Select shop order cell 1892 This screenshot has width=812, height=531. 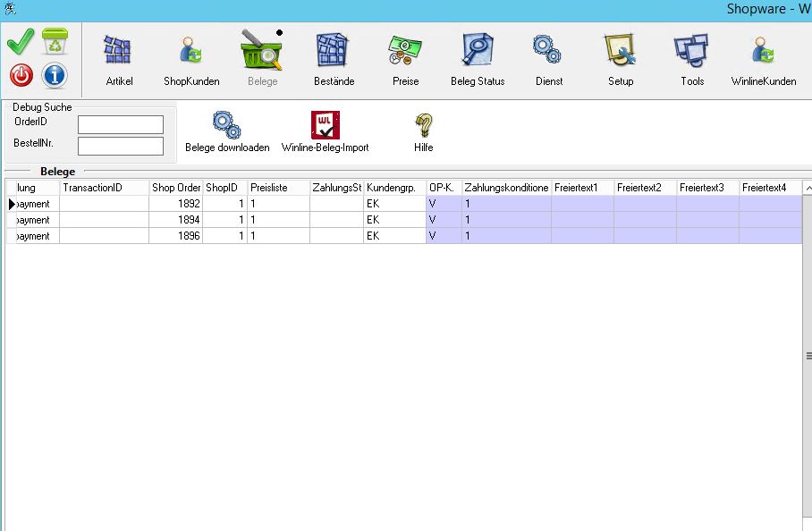coord(175,204)
